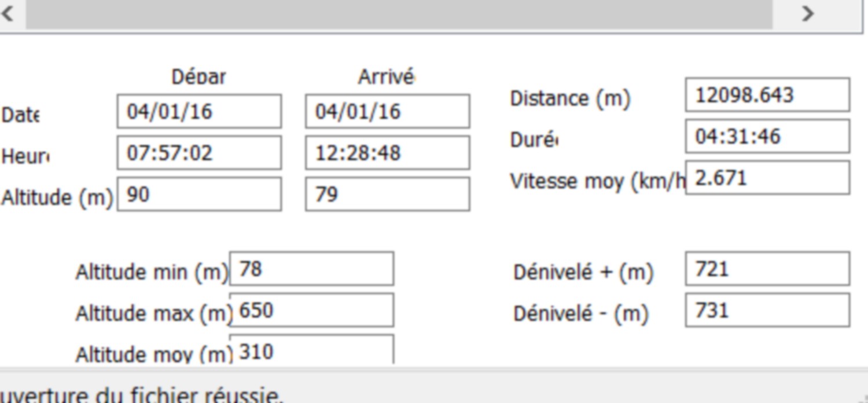Click the Dénivelé - field showing 731
This screenshot has height=403, width=868.
tap(767, 310)
